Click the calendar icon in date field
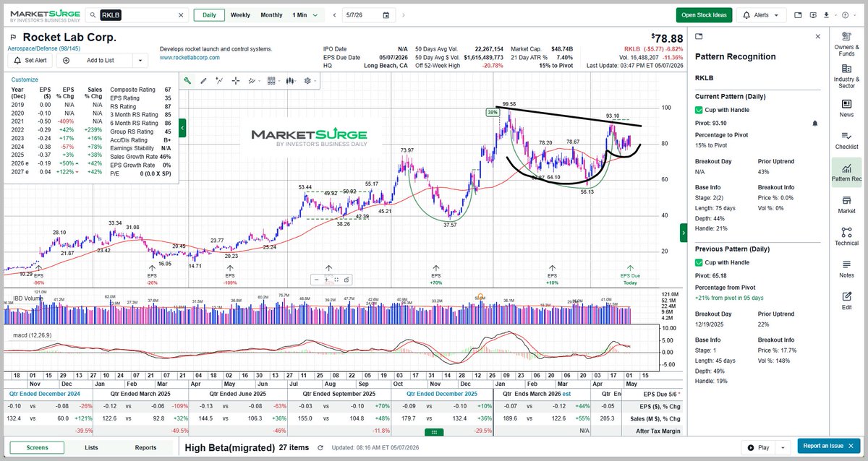 (386, 14)
